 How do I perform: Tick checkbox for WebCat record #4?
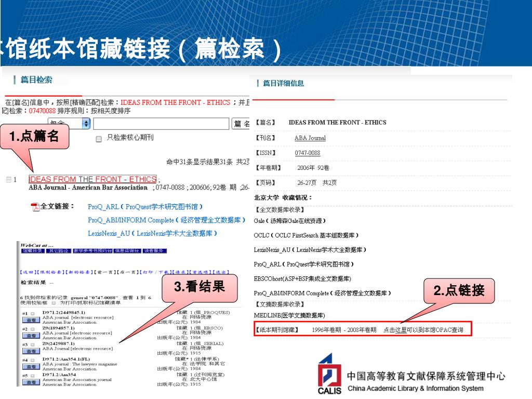coord(33,361)
